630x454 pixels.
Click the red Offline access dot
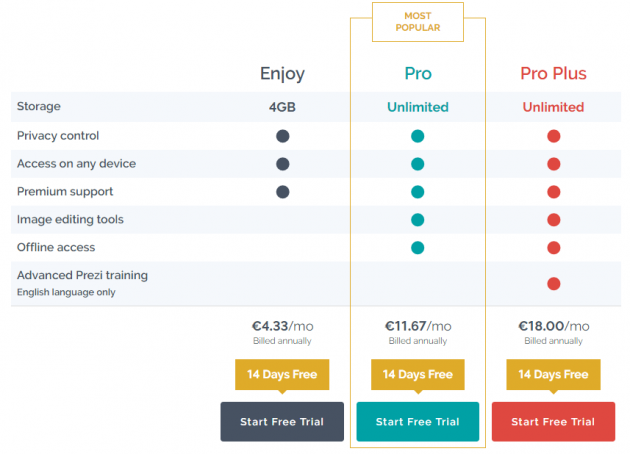click(554, 247)
